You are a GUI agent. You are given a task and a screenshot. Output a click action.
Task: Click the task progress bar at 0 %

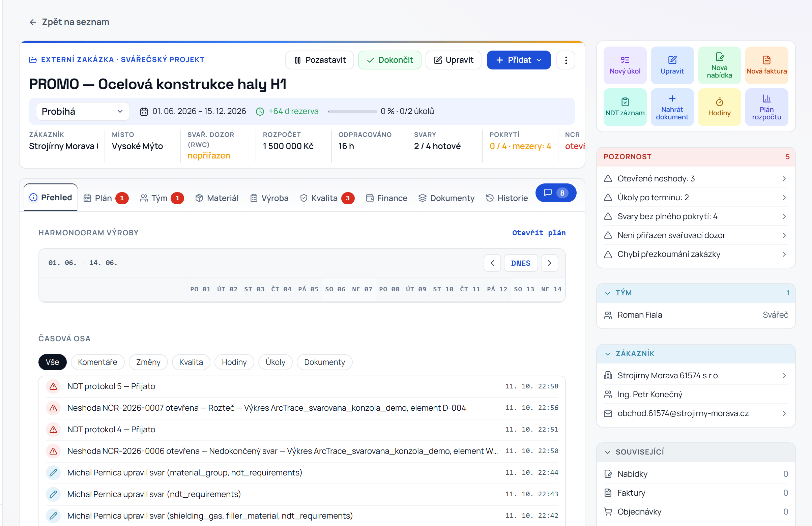point(352,112)
